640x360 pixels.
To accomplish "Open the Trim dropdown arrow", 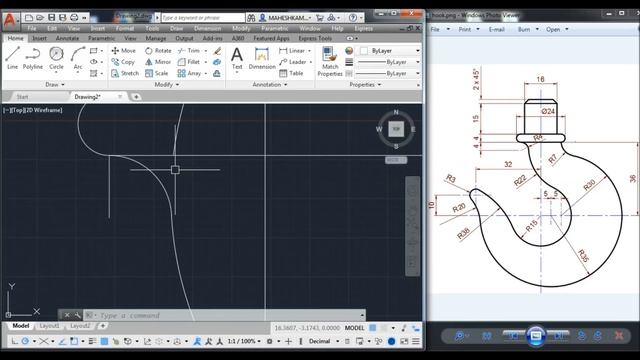I will [x=206, y=51].
